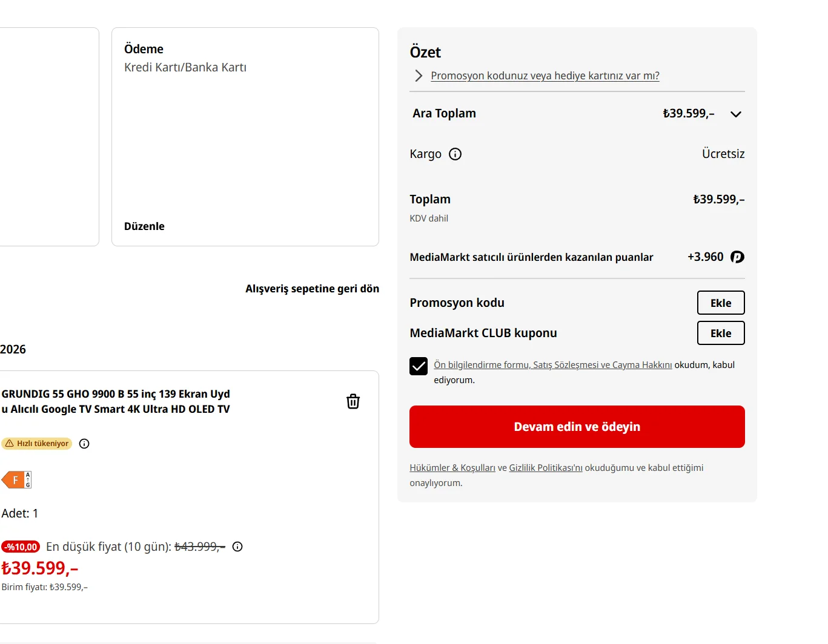This screenshot has width=828, height=644.
Task: Edit payment method via Düzenle
Action: (x=144, y=226)
